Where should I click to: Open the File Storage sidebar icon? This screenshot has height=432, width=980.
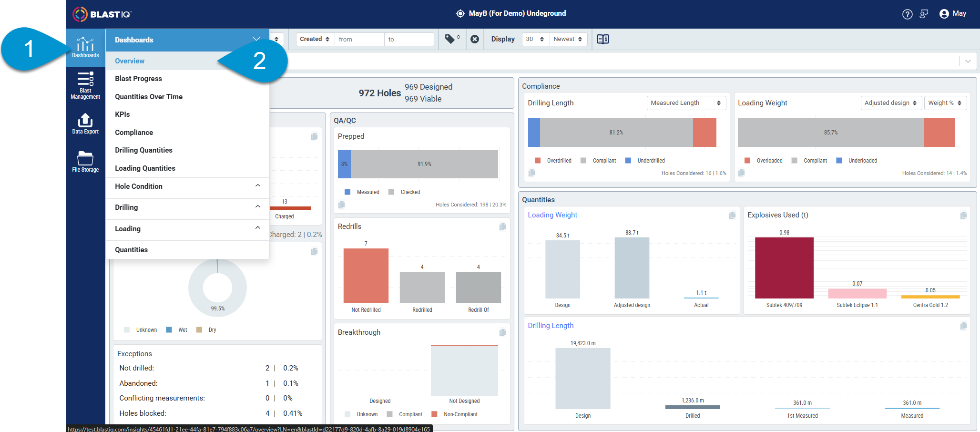85,162
